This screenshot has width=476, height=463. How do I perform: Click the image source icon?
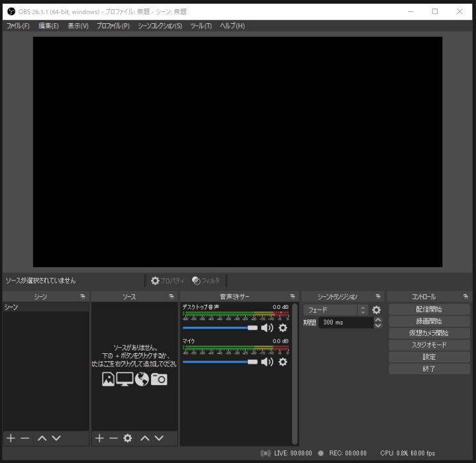coord(108,379)
